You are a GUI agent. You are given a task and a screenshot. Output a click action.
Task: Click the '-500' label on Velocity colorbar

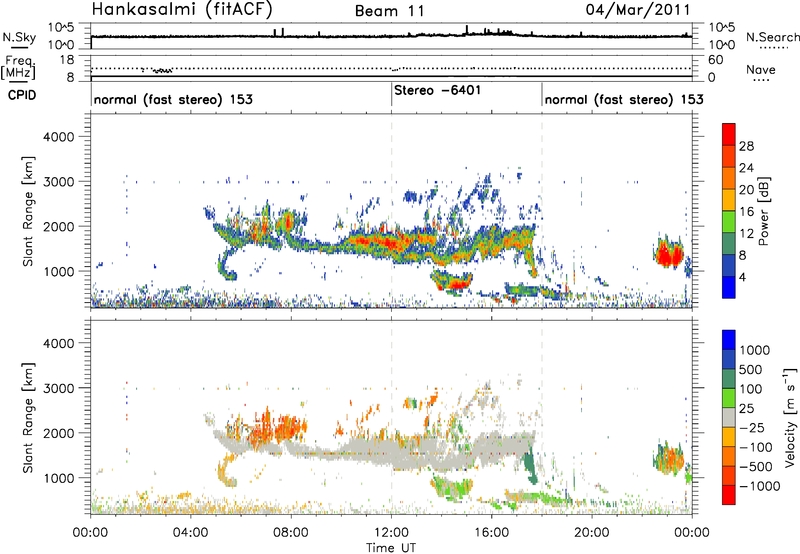point(755,466)
